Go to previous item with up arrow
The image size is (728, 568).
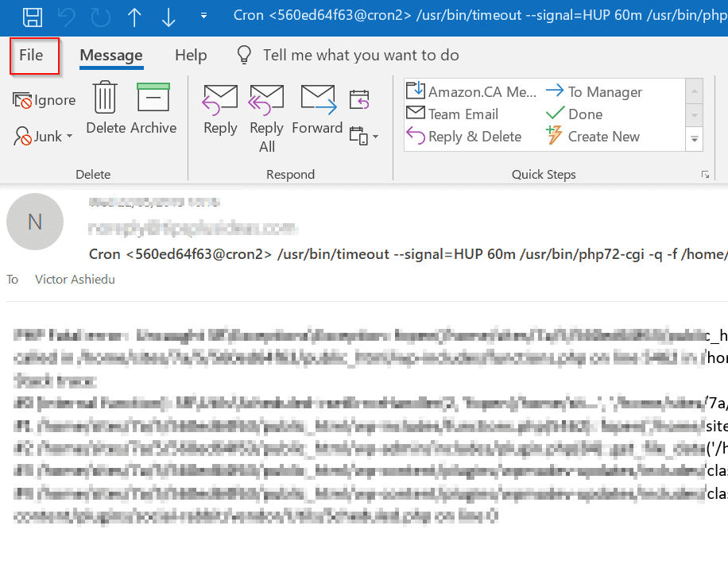tap(134, 17)
